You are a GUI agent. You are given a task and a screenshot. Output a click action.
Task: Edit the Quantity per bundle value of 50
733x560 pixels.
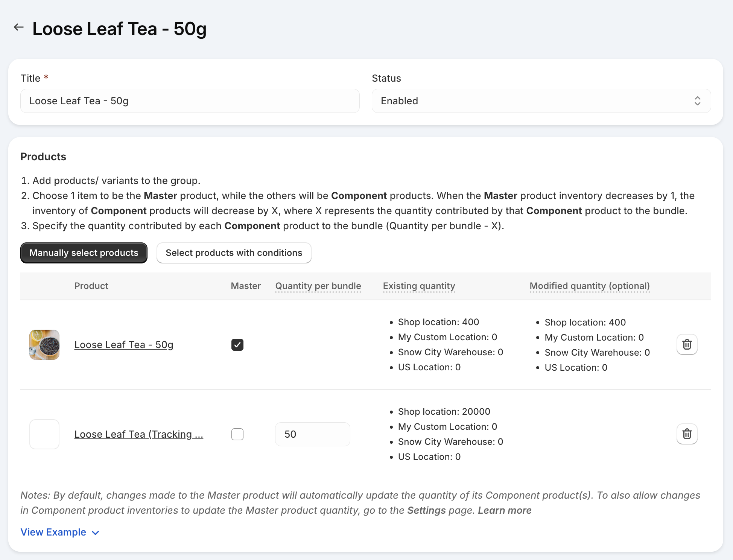pos(312,434)
